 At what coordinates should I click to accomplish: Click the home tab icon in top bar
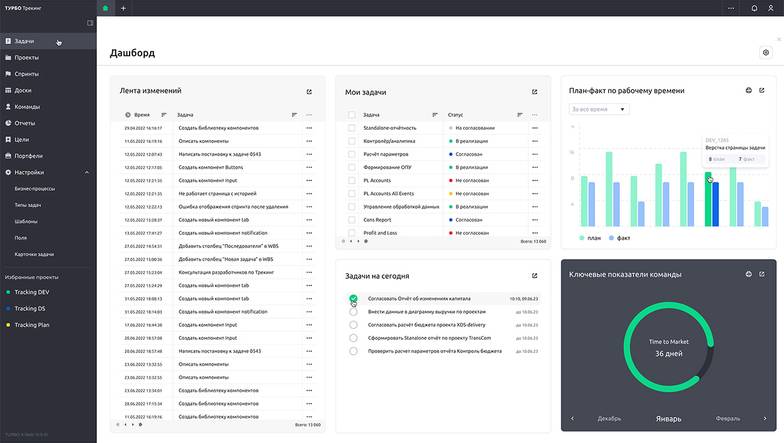(x=105, y=8)
